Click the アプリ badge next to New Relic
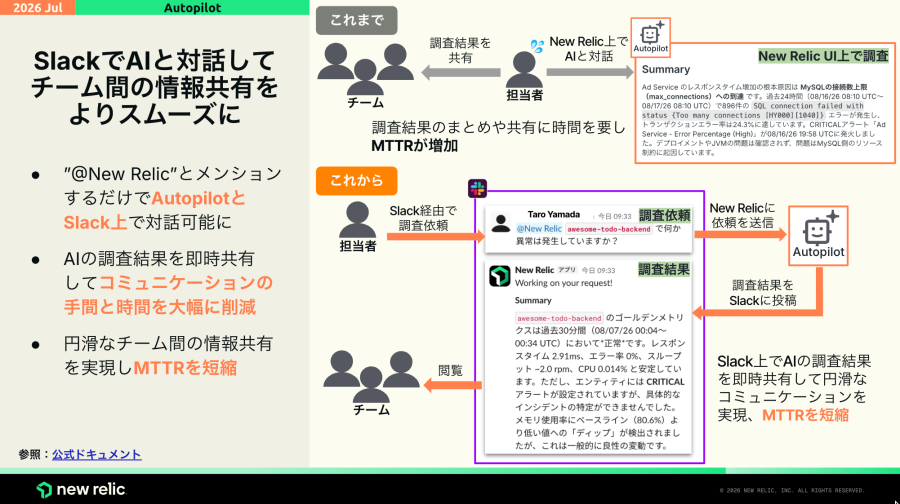This screenshot has width=900, height=504. point(567,270)
